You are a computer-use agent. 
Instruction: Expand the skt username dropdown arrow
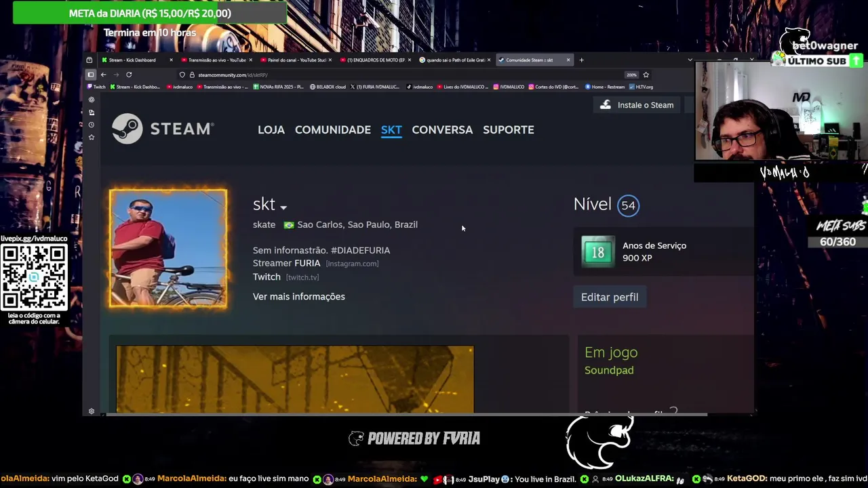point(283,207)
